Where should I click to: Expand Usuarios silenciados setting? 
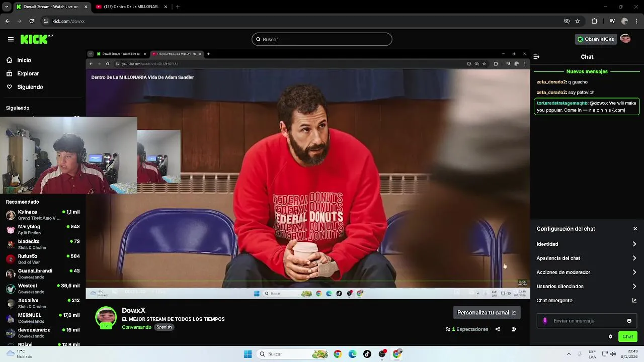(586, 286)
